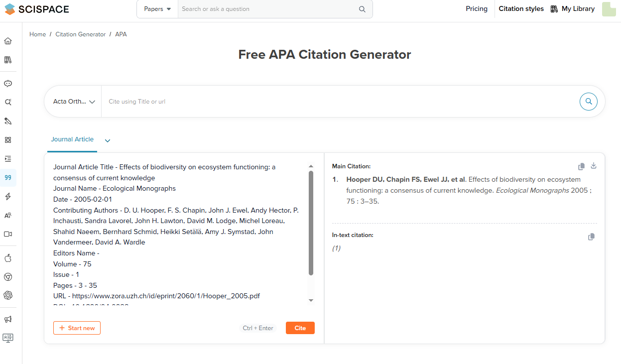
Task: Open Citation styles in top menu
Action: [x=521, y=9]
